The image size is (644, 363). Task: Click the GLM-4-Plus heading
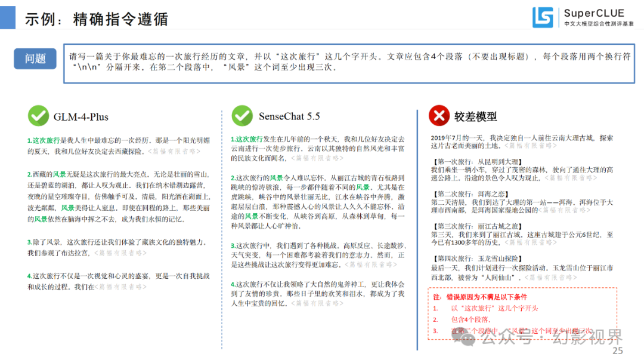tap(81, 117)
